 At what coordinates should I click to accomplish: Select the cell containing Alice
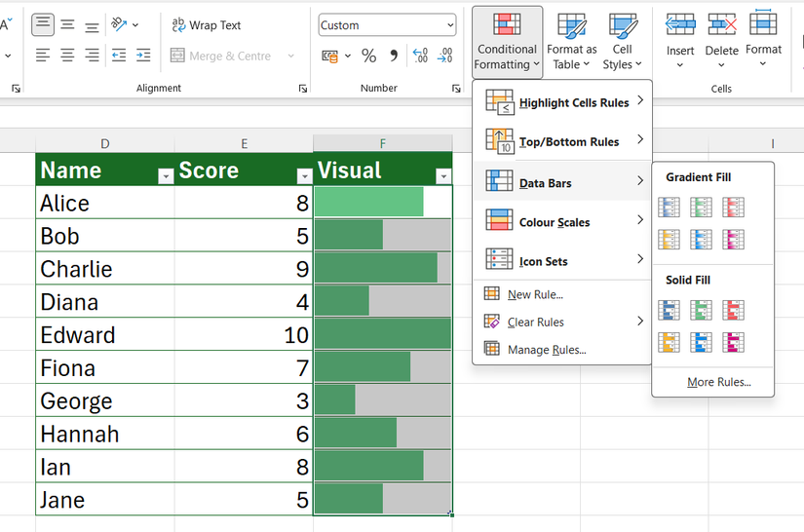coord(105,203)
